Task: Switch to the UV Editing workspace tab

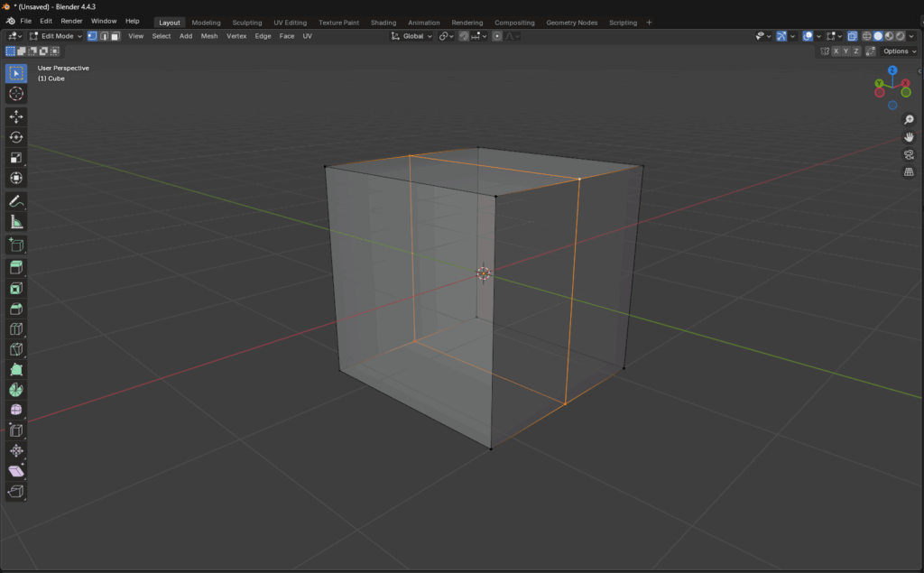Action: click(290, 23)
